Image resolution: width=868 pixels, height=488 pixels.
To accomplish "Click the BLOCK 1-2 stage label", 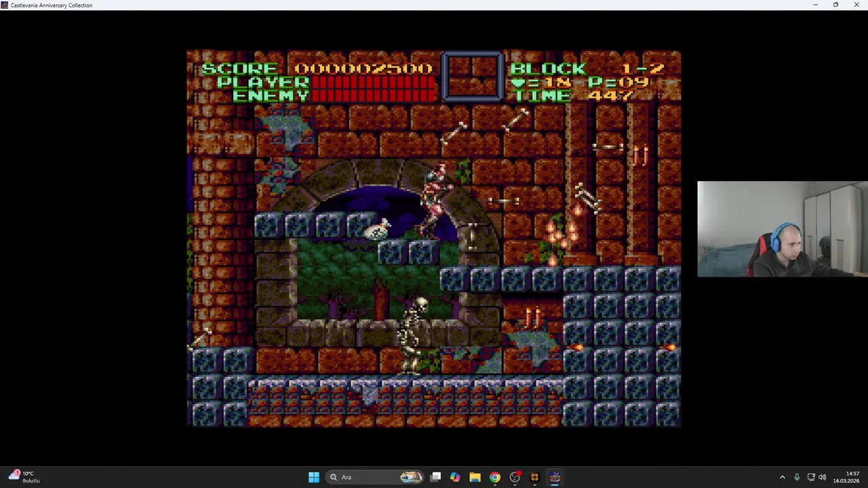I will 587,68.
